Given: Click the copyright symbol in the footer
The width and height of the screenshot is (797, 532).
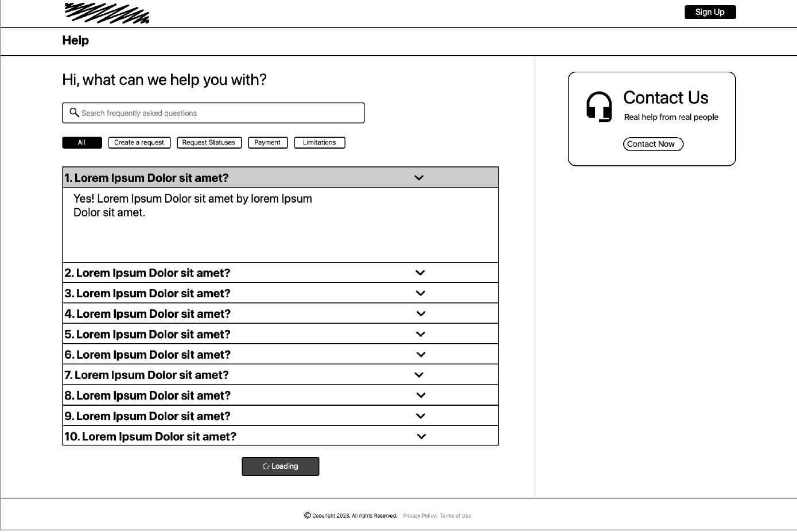Looking at the screenshot, I should [308, 515].
